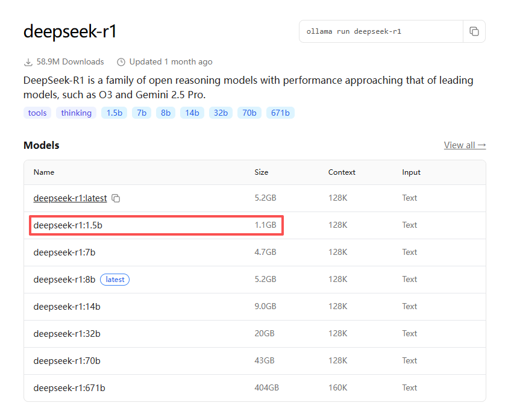Click the 43GB size value
Screen dimensions: 511x420
[x=265, y=361]
